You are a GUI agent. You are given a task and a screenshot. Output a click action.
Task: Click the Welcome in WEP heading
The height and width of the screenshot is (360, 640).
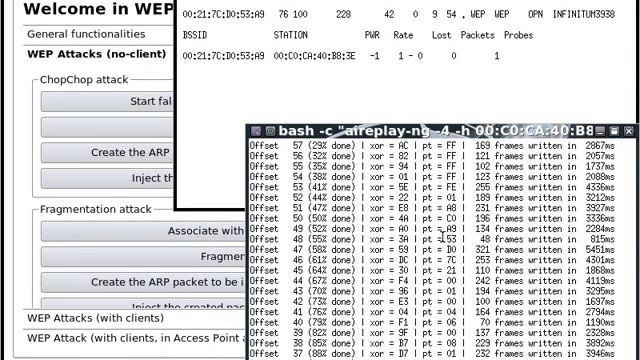[98, 9]
